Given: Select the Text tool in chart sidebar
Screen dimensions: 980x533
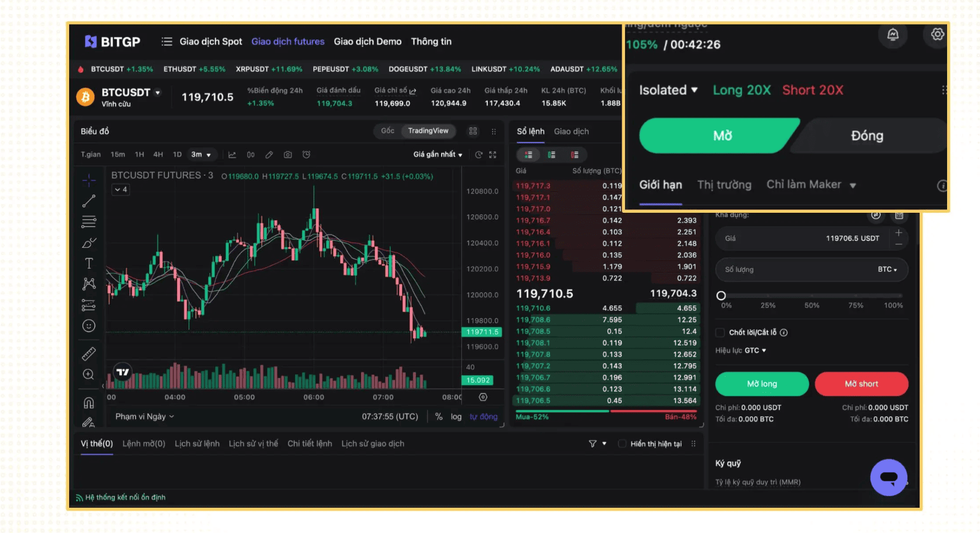Looking at the screenshot, I should [x=88, y=264].
